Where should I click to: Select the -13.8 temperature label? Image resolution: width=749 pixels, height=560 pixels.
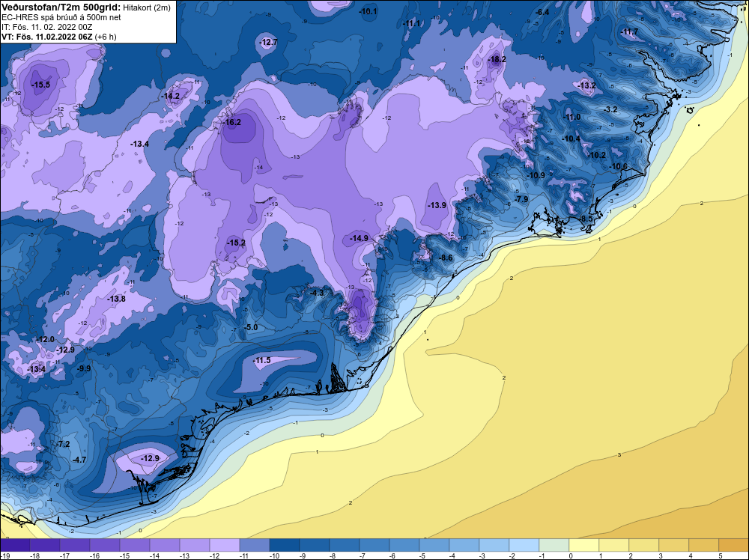[x=116, y=299]
